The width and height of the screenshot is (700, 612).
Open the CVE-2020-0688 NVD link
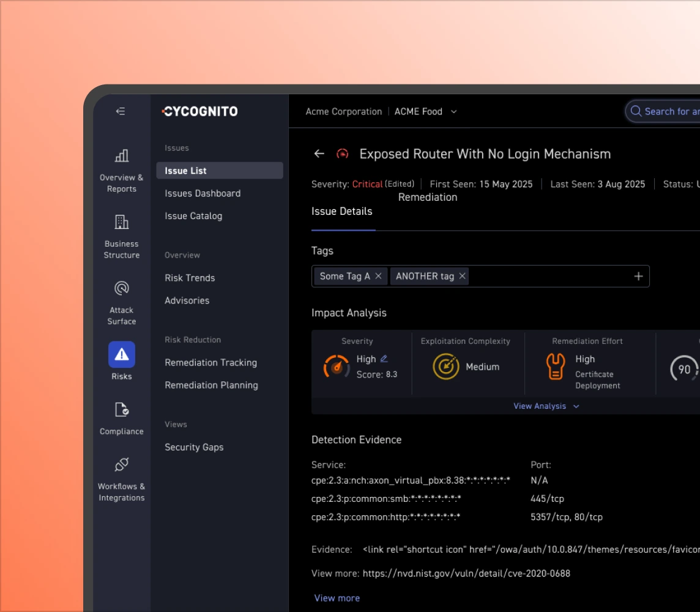point(466,573)
